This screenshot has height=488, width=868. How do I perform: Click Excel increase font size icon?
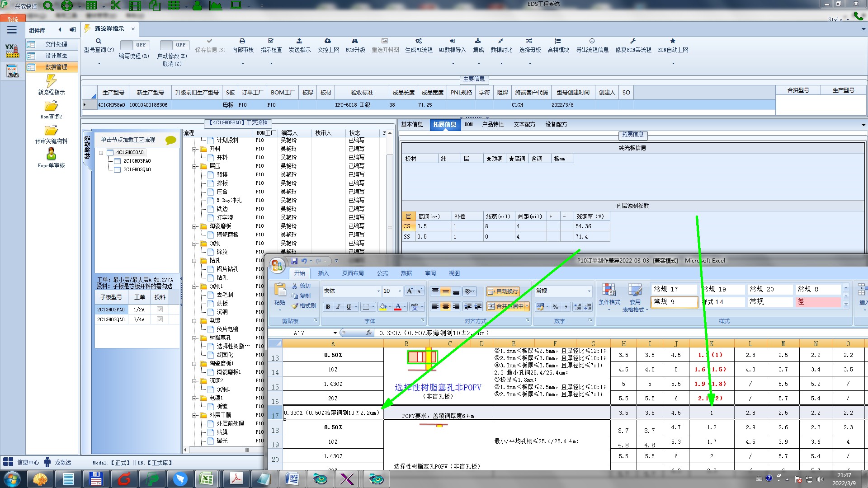tap(410, 291)
